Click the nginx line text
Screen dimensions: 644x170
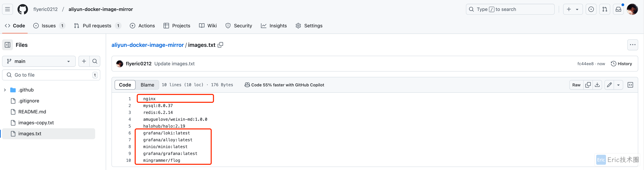[149, 99]
